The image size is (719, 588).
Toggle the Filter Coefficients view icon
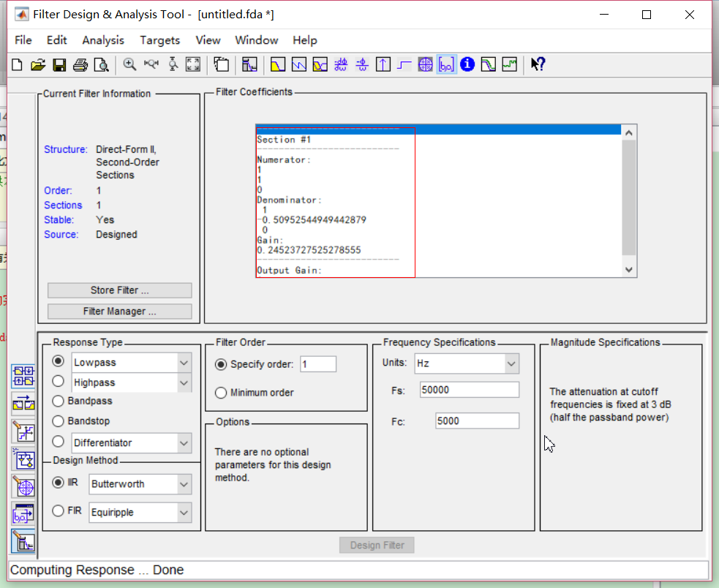(x=447, y=64)
